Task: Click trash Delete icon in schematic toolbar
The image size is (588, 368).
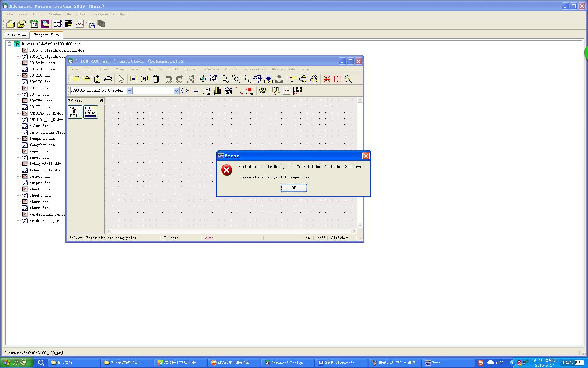Action: pyautogui.click(x=156, y=79)
